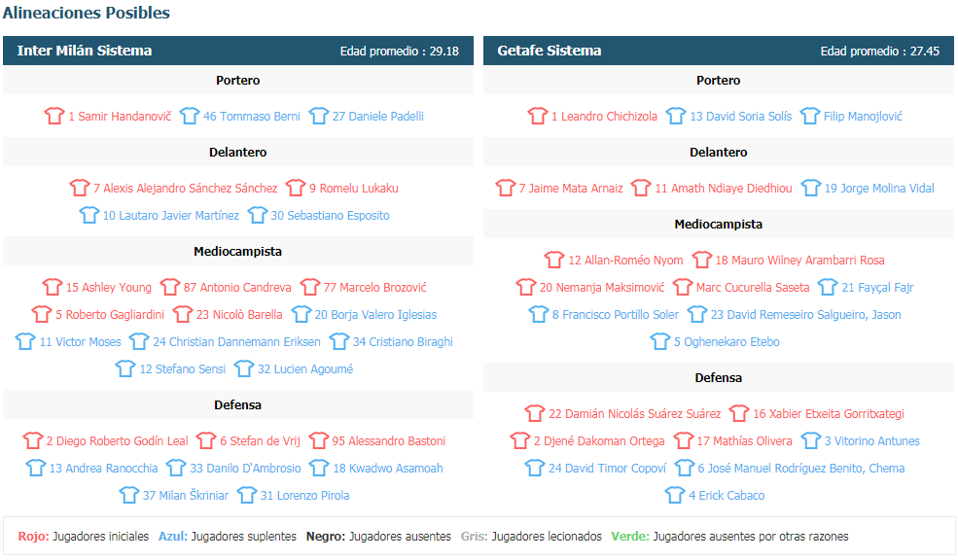
Task: Open player link 13 Andrea Ranocchia
Action: [x=104, y=469]
